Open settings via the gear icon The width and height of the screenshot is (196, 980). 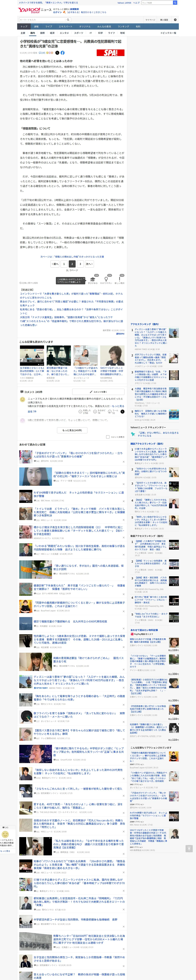(x=175, y=20)
